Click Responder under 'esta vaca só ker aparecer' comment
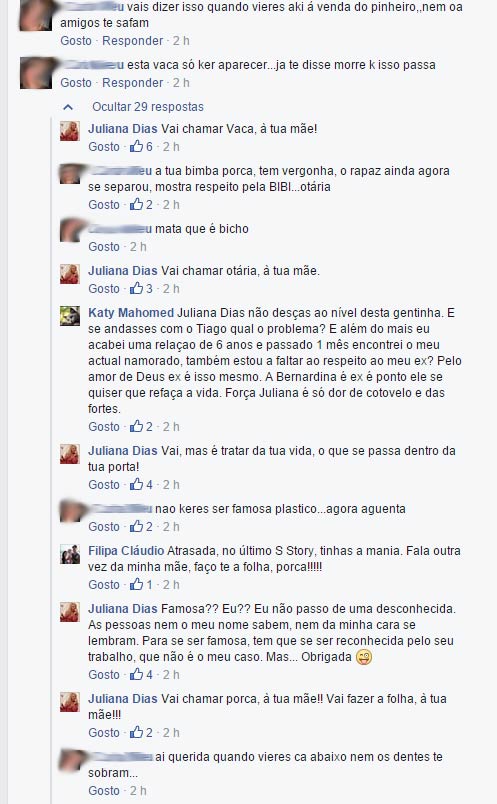This screenshot has width=497, height=804. [132, 83]
